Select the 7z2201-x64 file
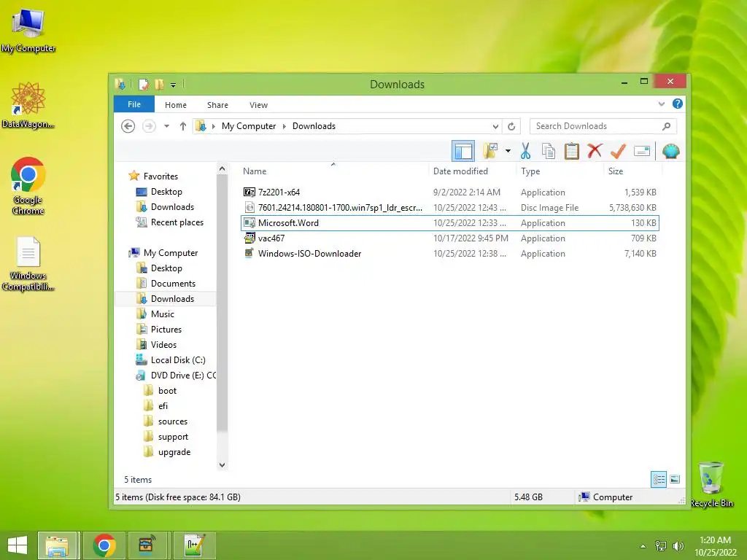Image resolution: width=747 pixels, height=560 pixels. pyautogui.click(x=449, y=192)
